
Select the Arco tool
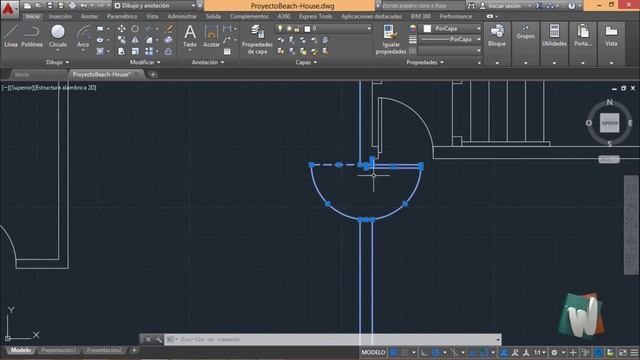pos(83,36)
